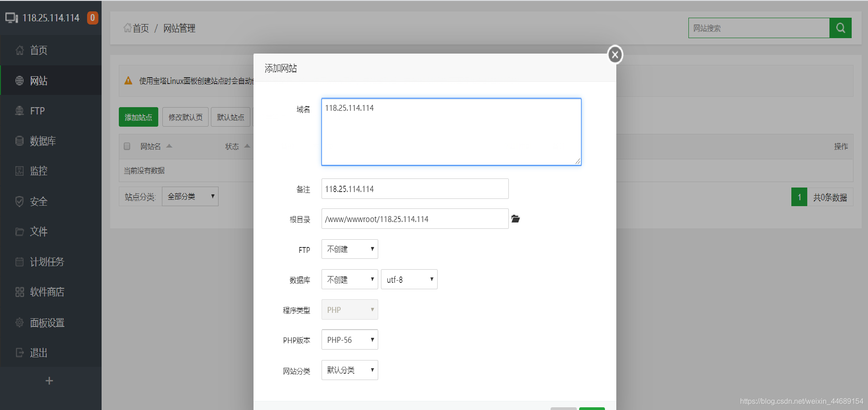Viewport: 868px width, 410px height.
Task: Open the 安全 sidebar item
Action: (51, 201)
